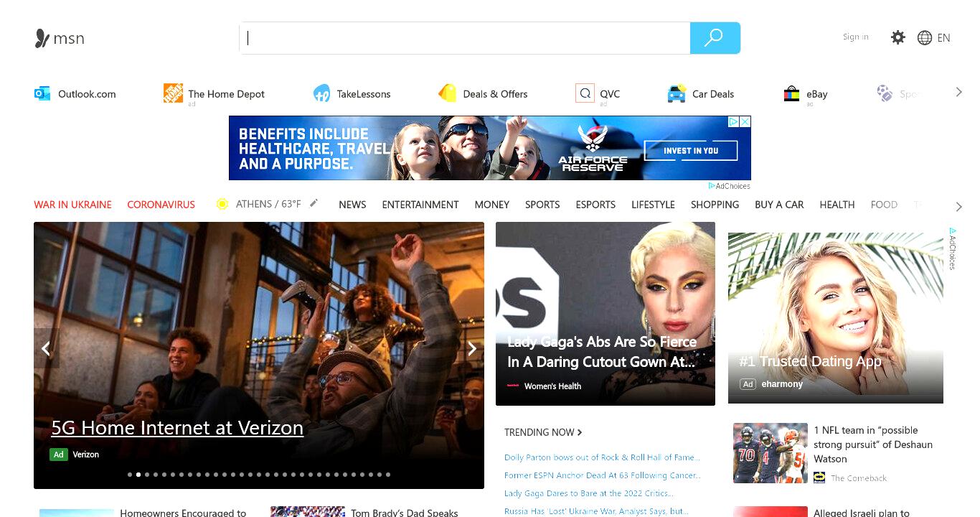Expand the TRENDING NOW section
The image size is (980, 517).
click(x=543, y=432)
